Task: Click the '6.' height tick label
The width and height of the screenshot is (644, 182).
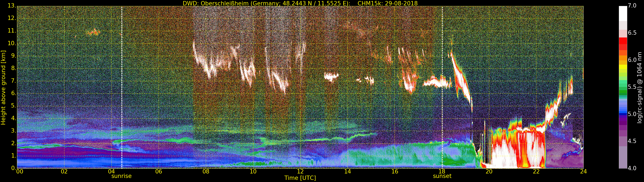Action: (x=14, y=93)
